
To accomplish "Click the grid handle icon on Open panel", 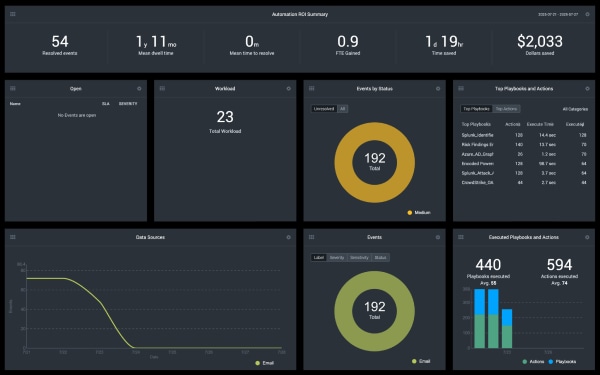I will 13,88.
